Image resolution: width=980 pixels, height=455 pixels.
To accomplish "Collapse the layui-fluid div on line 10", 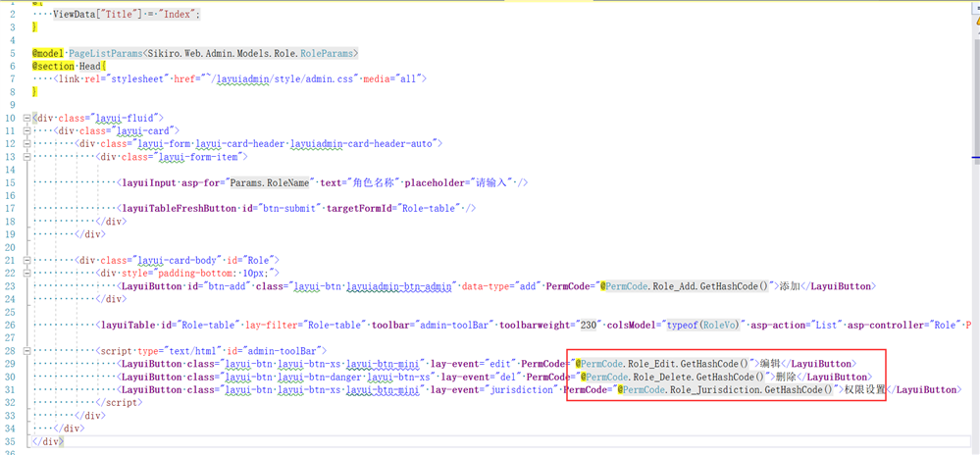I will [26, 118].
